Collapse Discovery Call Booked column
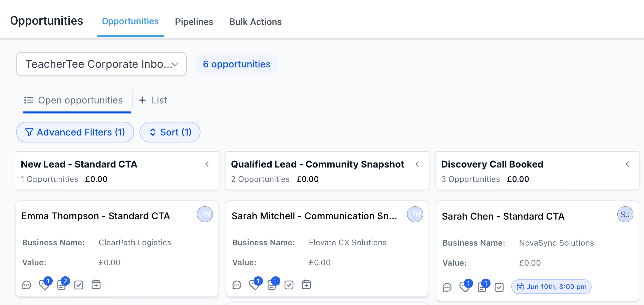 (x=628, y=164)
